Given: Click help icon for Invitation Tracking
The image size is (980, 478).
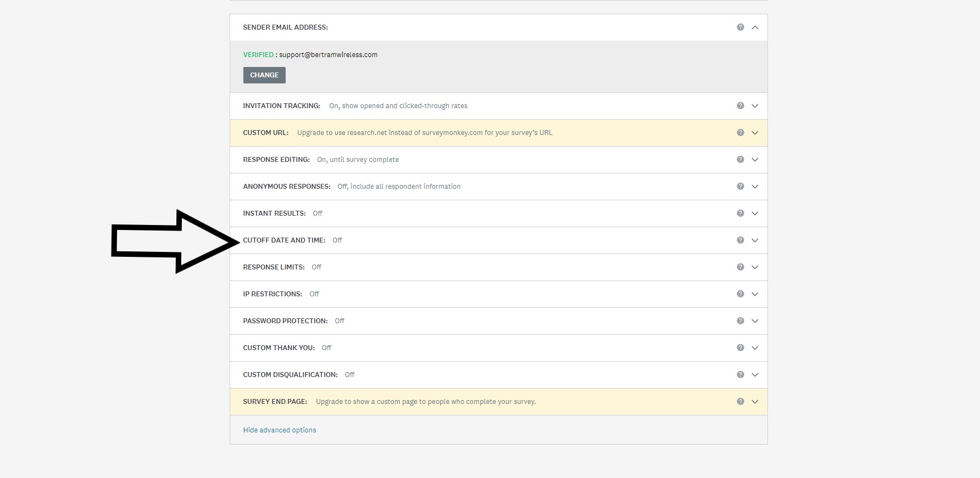Looking at the screenshot, I should [x=740, y=106].
